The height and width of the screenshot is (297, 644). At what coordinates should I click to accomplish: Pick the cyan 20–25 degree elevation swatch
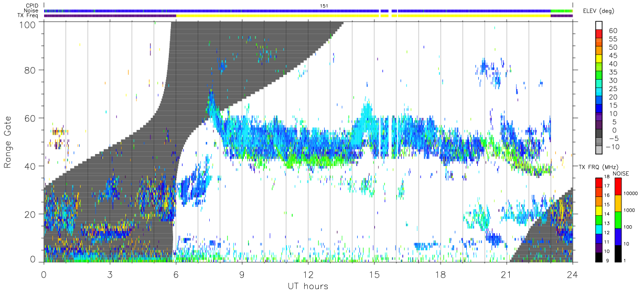[x=599, y=92]
